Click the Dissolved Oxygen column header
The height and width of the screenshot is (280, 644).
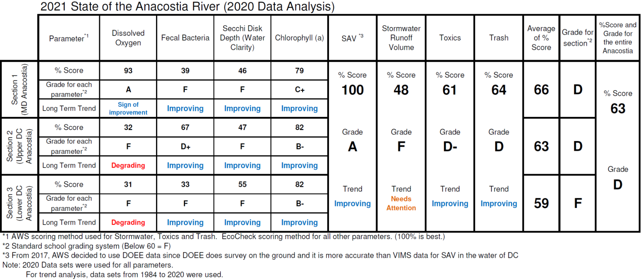tap(128, 38)
